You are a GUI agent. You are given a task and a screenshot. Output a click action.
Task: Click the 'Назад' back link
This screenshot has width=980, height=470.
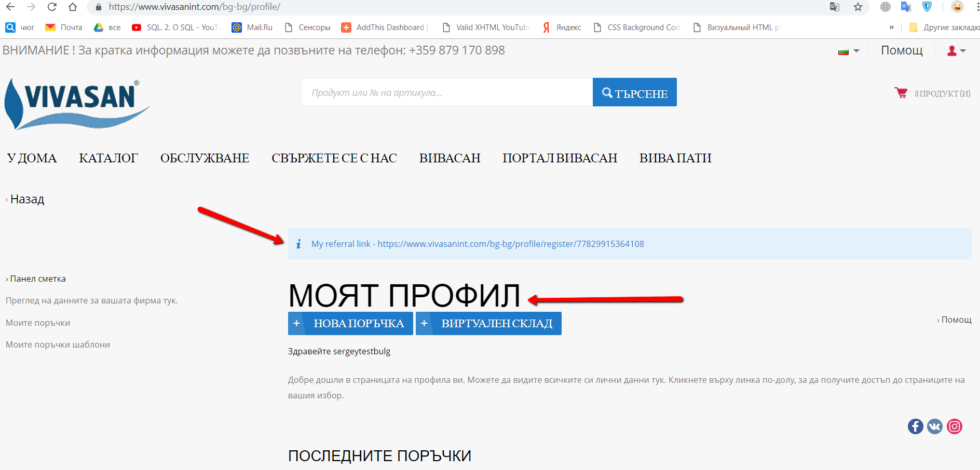pyautogui.click(x=27, y=199)
